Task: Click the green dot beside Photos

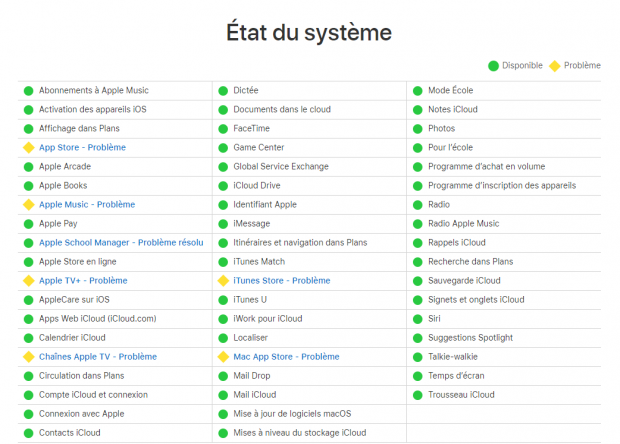Action: coord(418,128)
